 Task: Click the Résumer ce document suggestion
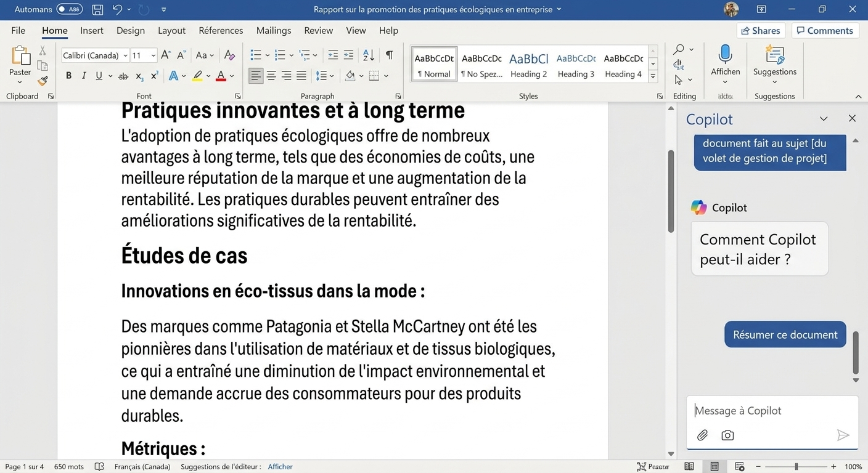785,334
